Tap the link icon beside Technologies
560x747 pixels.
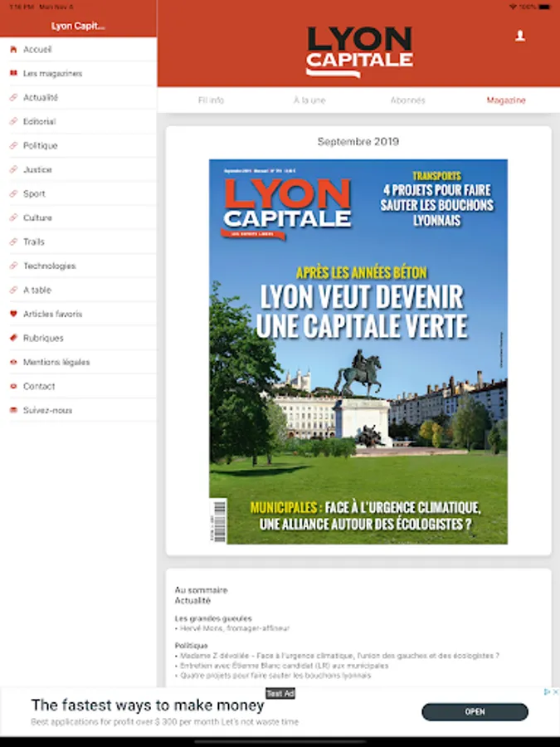point(13,266)
